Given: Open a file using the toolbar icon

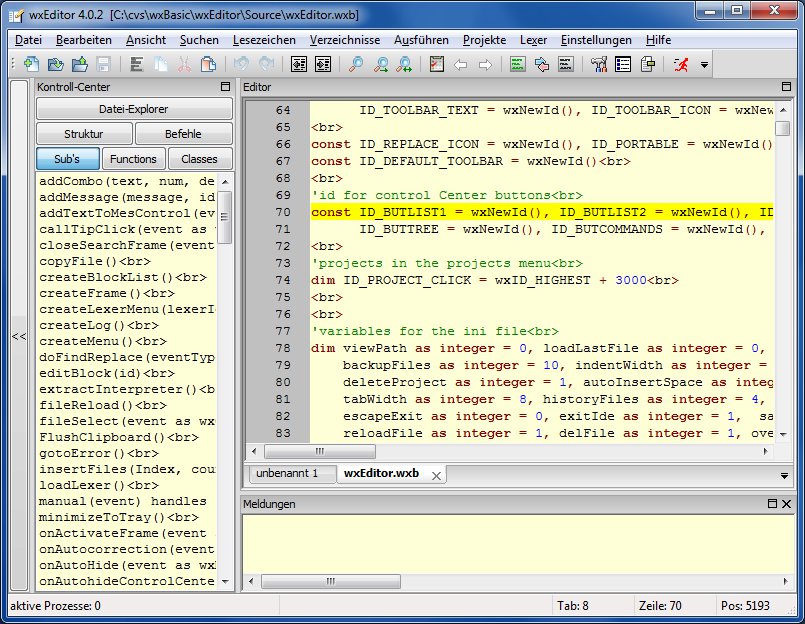Looking at the screenshot, I should (x=53, y=64).
